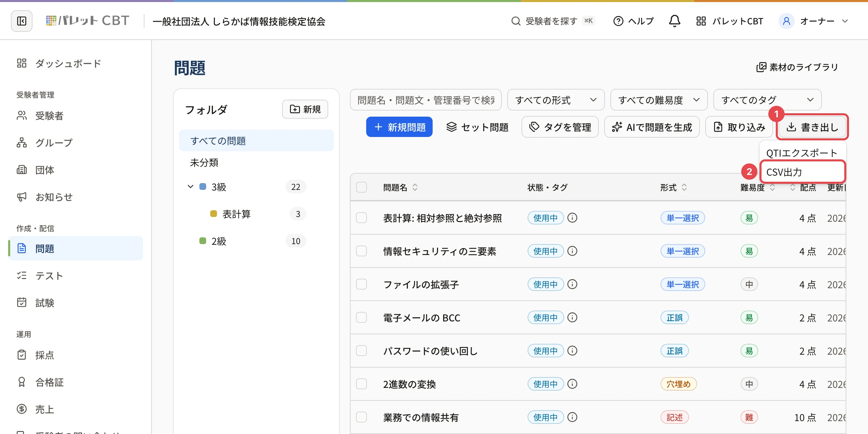Select QTIエクスポート from the export menu
The image size is (868, 434).
point(802,153)
